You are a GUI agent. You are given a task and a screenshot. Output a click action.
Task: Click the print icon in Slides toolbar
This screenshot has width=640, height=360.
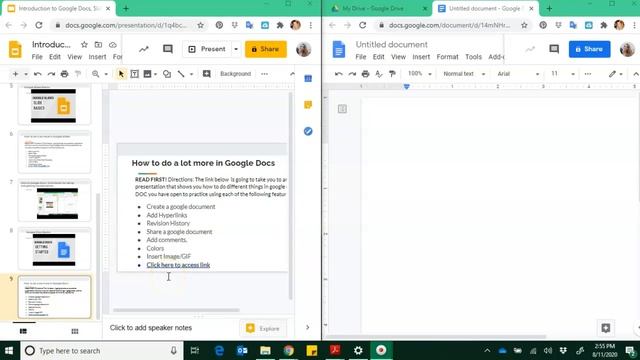(x=64, y=74)
